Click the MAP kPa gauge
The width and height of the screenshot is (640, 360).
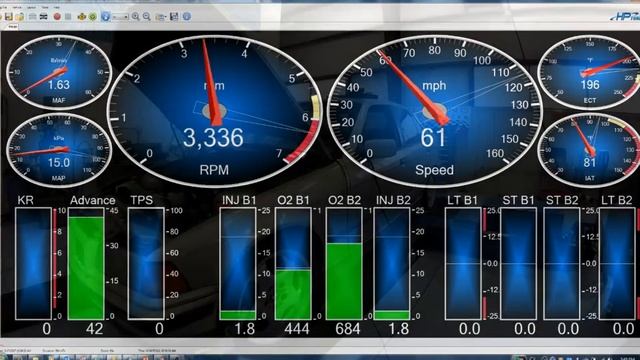59,150
